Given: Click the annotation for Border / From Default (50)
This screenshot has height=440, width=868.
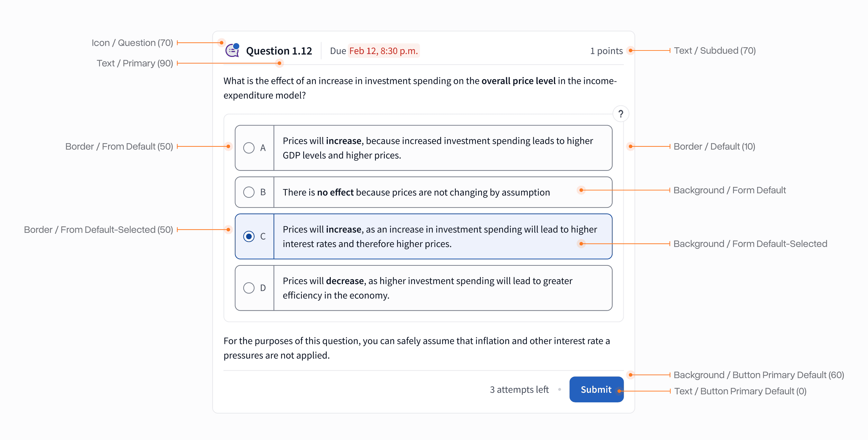Looking at the screenshot, I should 229,146.
